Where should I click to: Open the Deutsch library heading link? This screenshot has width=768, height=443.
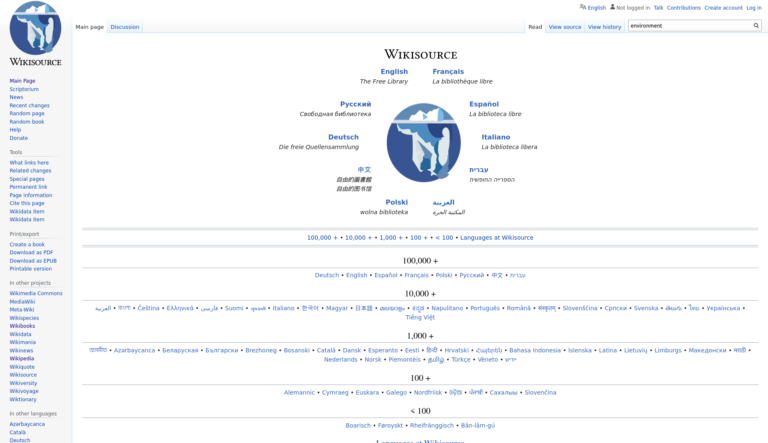[x=343, y=137]
